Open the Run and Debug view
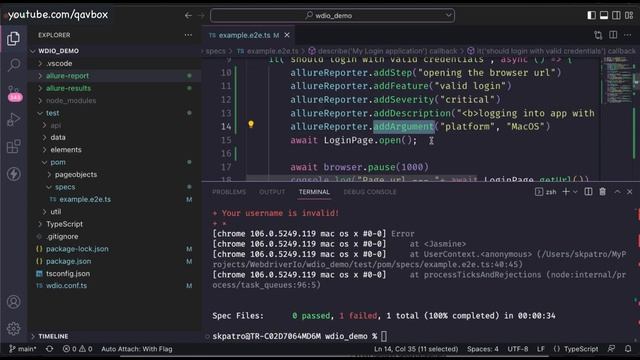This screenshot has width=640, height=360. [x=14, y=120]
